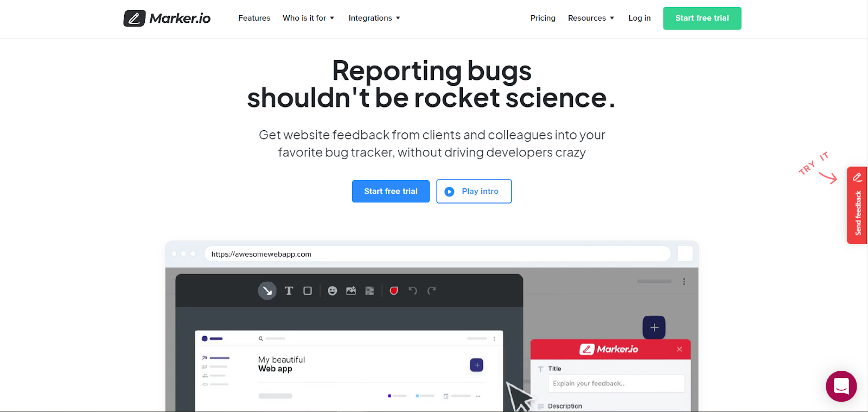
Task: Click the web app mockup kebab menu
Action: point(494,339)
